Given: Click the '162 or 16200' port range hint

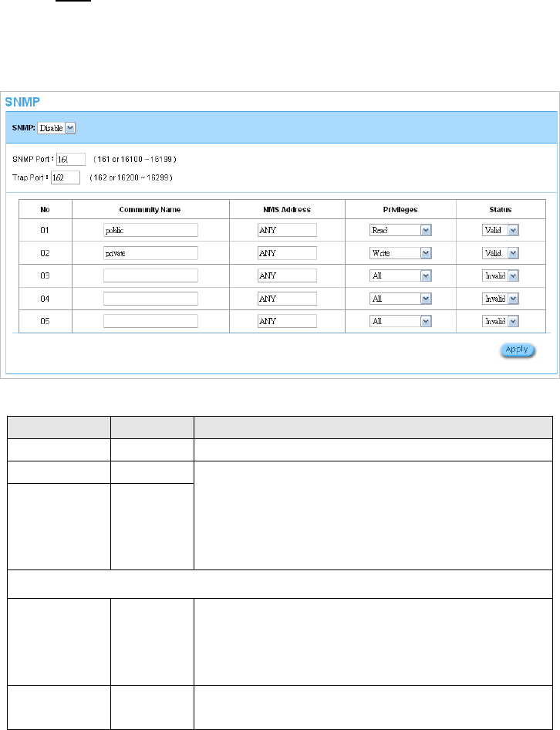Looking at the screenshot, I should coord(131,177).
